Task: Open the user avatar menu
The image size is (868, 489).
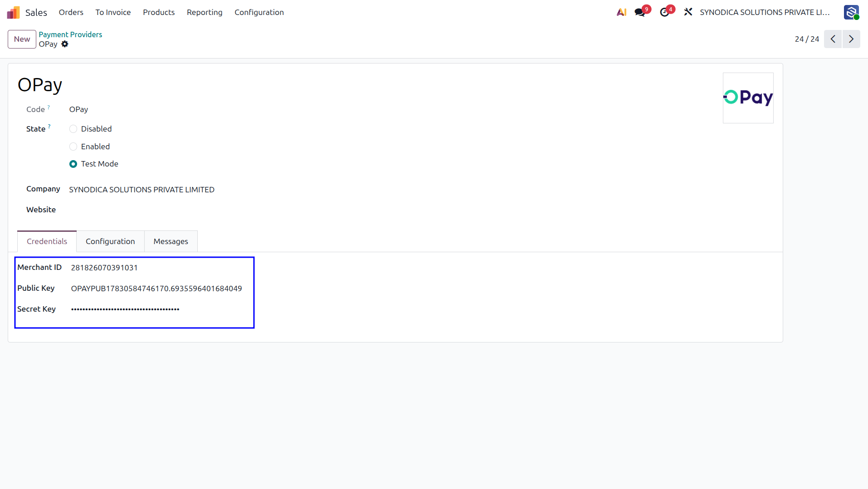Action: coord(851,12)
